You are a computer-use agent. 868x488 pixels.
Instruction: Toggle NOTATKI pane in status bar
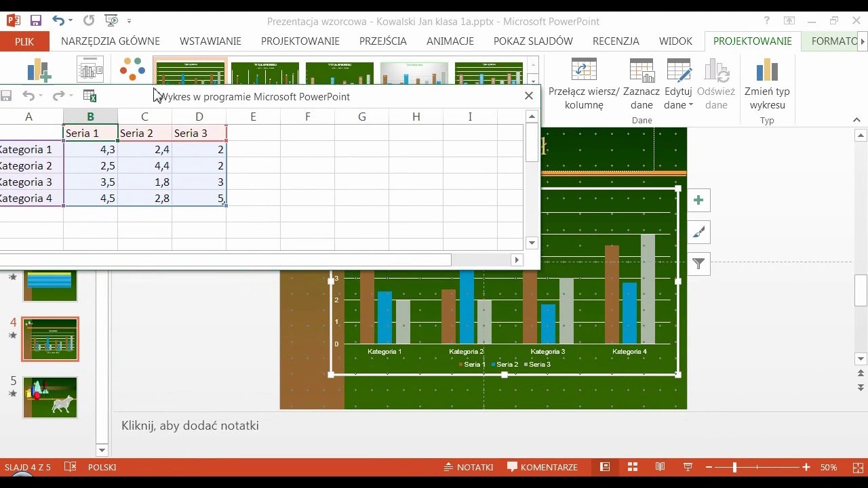(x=469, y=467)
